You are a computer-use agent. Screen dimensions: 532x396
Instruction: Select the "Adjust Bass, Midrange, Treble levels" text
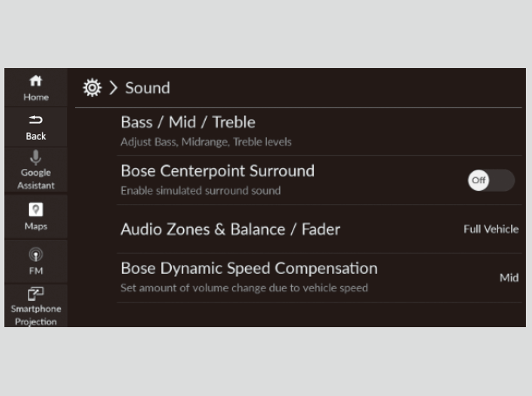click(206, 141)
